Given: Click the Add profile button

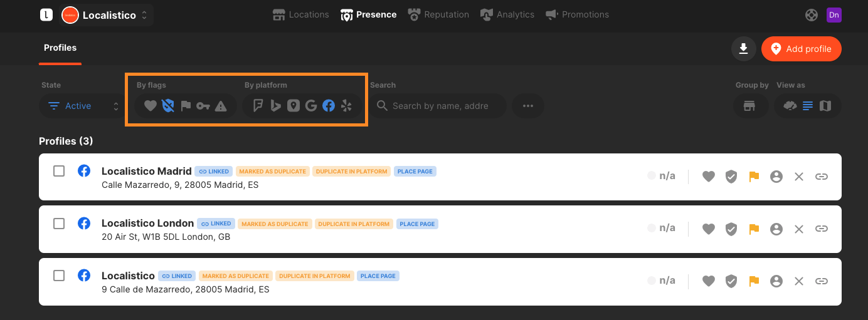Looking at the screenshot, I should pyautogui.click(x=802, y=49).
